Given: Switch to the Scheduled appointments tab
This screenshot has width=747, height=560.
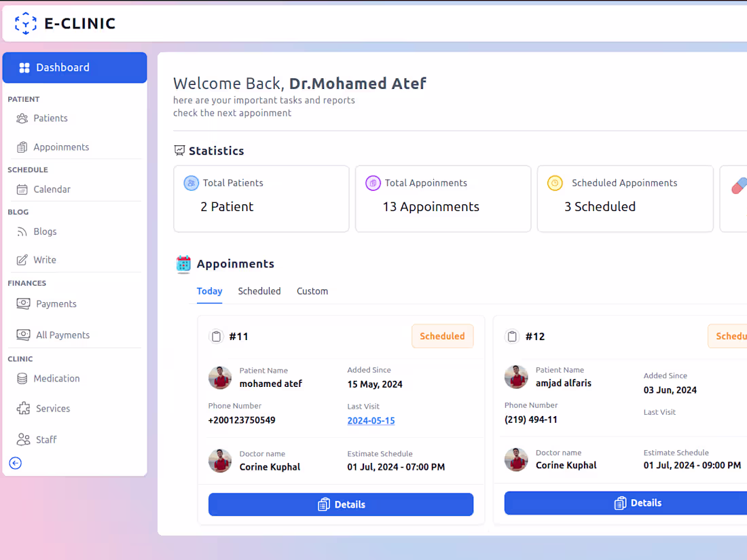Looking at the screenshot, I should click(259, 291).
